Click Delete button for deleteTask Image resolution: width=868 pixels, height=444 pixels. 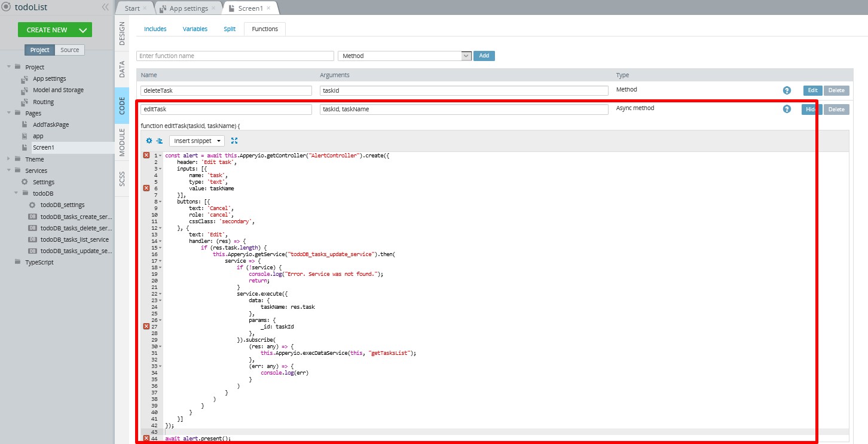click(836, 90)
